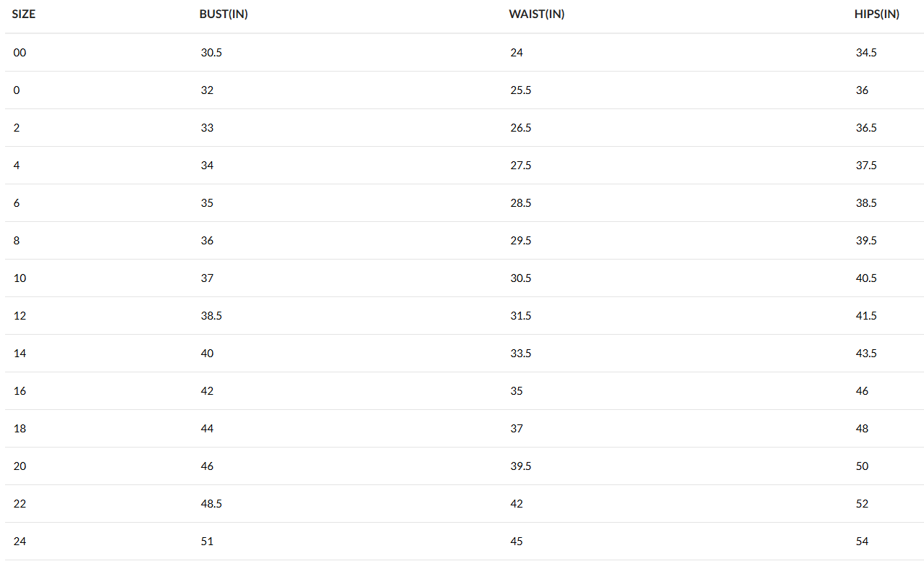Screen dimensions: 924x569
Task: Click hips value 43.5 for size 14
Action: pyautogui.click(x=866, y=354)
